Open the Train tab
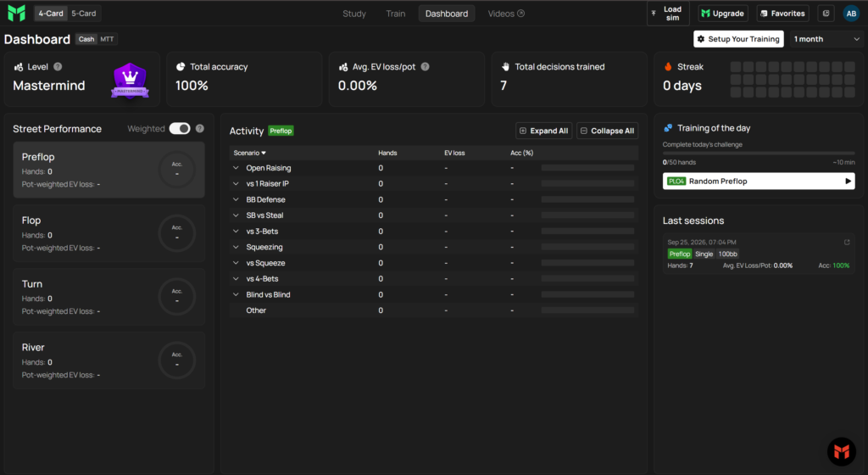 [395, 14]
